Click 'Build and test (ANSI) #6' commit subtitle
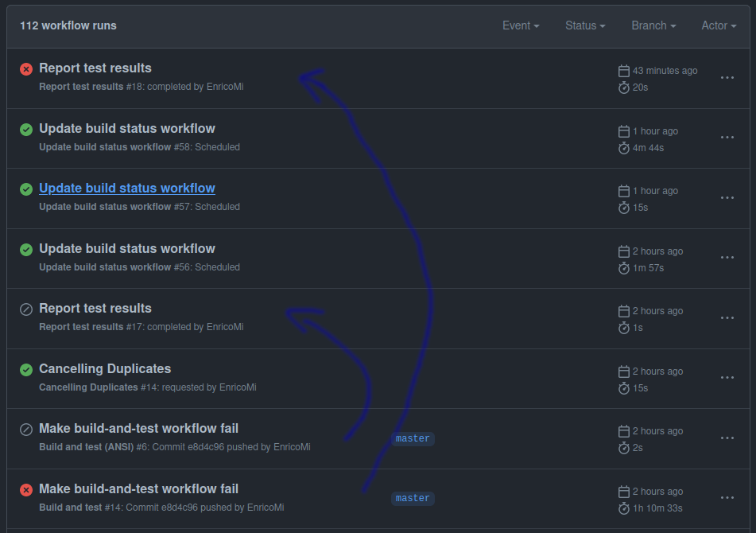This screenshot has height=533, width=756. (175, 446)
